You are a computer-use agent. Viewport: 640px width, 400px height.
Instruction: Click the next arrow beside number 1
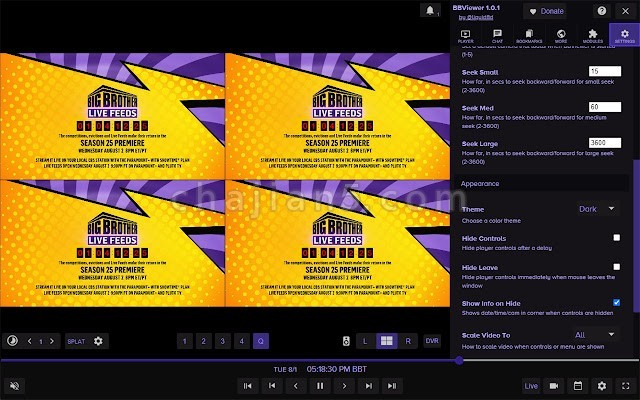(52, 341)
